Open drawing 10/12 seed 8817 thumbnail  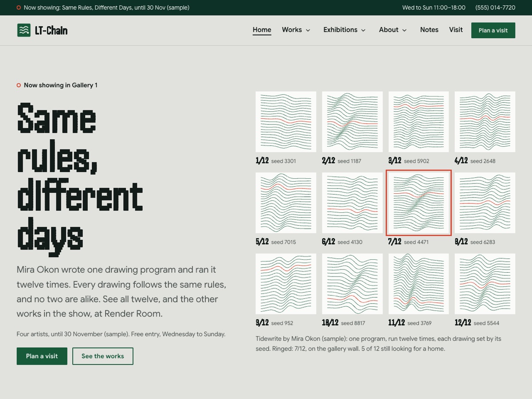(352, 284)
